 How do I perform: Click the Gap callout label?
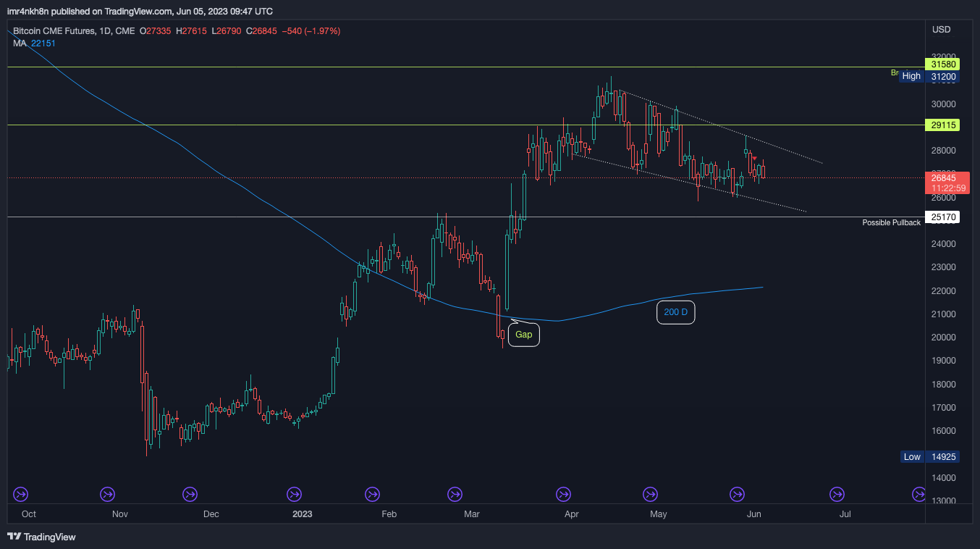(x=524, y=335)
